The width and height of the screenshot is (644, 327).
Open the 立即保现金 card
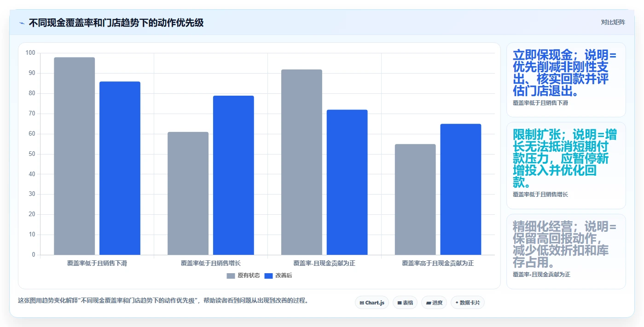click(566, 80)
